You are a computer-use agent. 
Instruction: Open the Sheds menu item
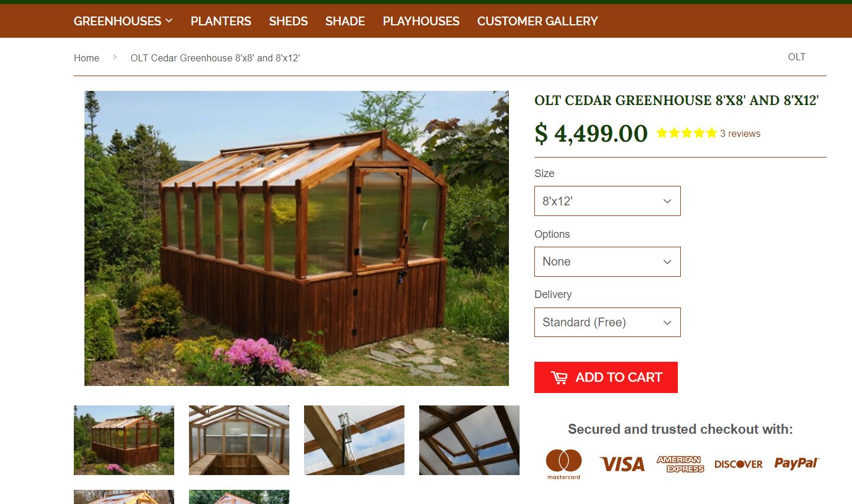pos(288,21)
